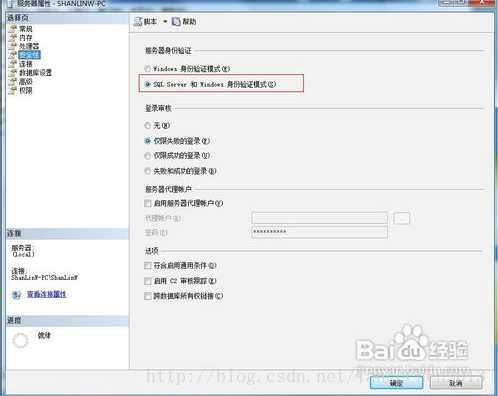Choose 无 for login auditing

click(x=147, y=126)
